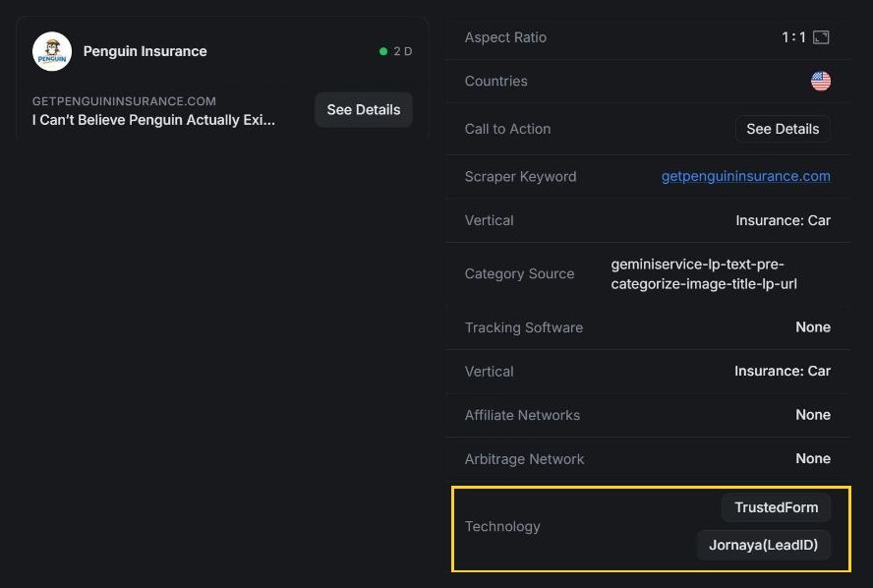This screenshot has width=873, height=588.
Task: Click the Penguin Insurance advertiser name
Action: tap(145, 51)
